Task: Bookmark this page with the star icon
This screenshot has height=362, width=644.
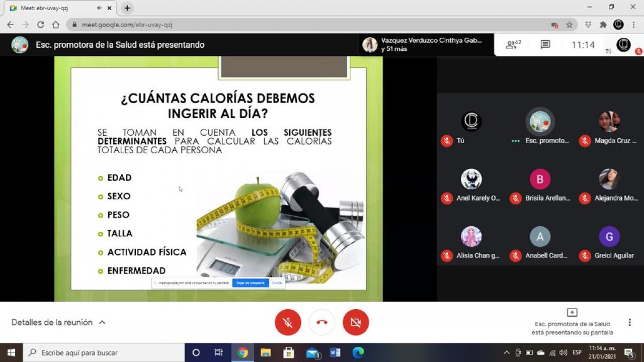Action: point(570,25)
